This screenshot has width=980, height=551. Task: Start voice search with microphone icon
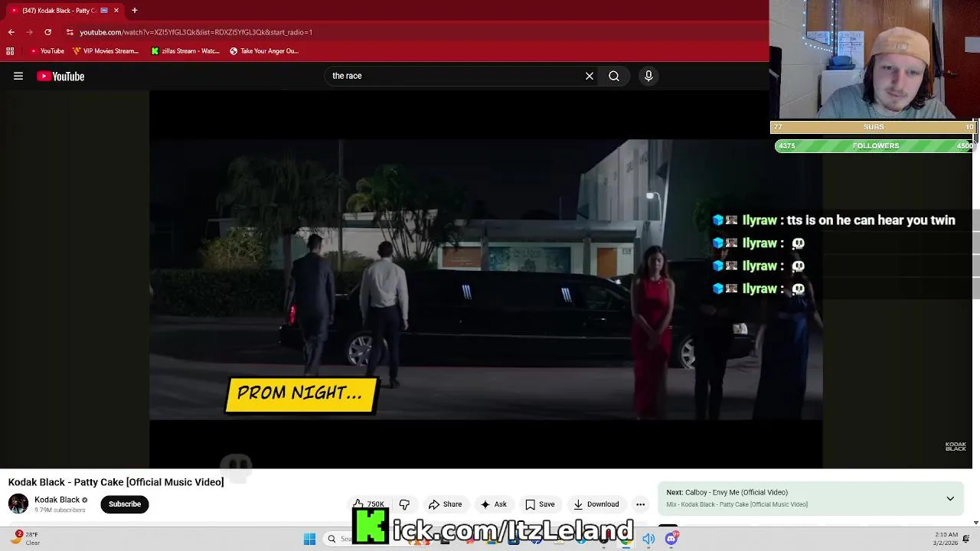click(x=648, y=76)
